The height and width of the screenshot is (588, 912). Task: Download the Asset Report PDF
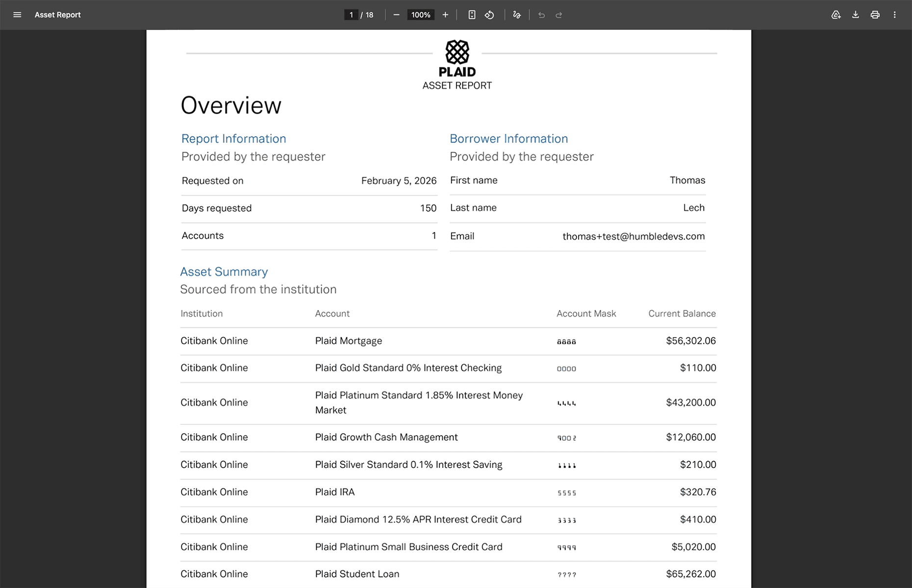(856, 15)
